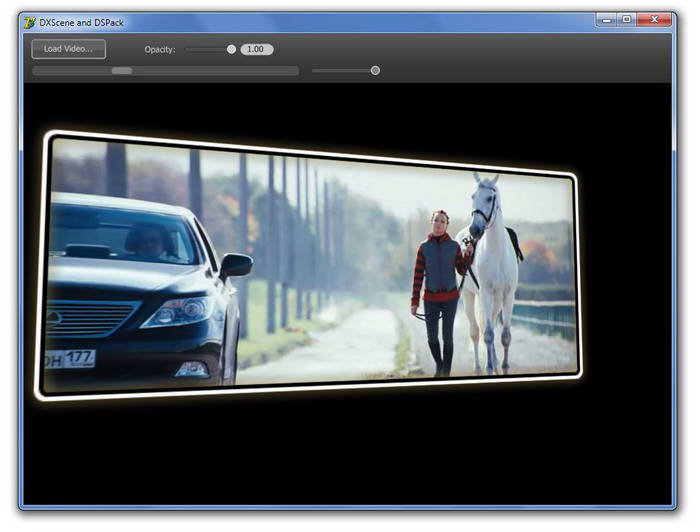Click the Opacity label text

(160, 49)
